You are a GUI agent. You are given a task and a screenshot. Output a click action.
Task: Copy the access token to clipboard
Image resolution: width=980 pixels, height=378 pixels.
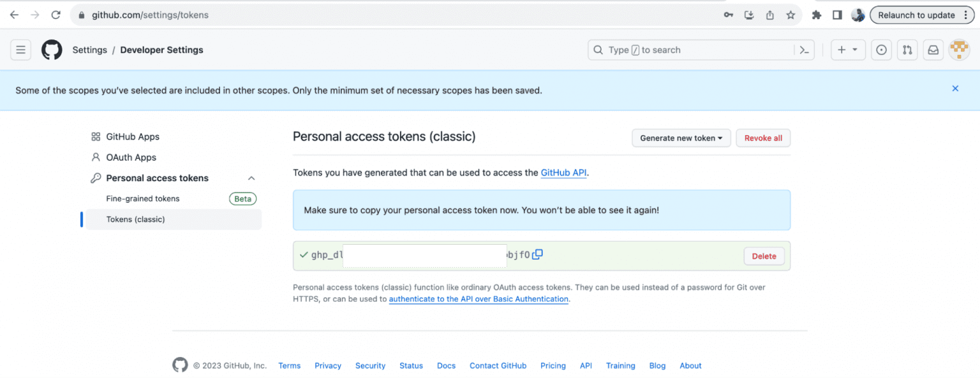pyautogui.click(x=537, y=254)
